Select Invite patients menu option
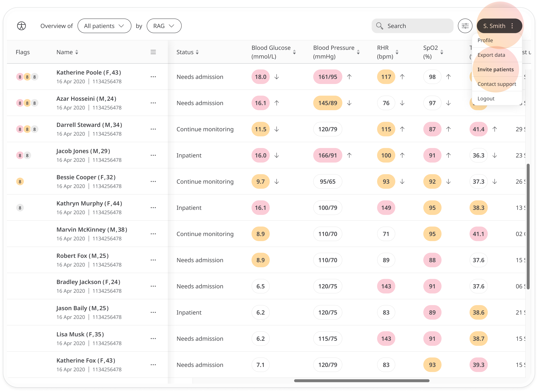This screenshot has height=392, width=538. [x=497, y=69]
